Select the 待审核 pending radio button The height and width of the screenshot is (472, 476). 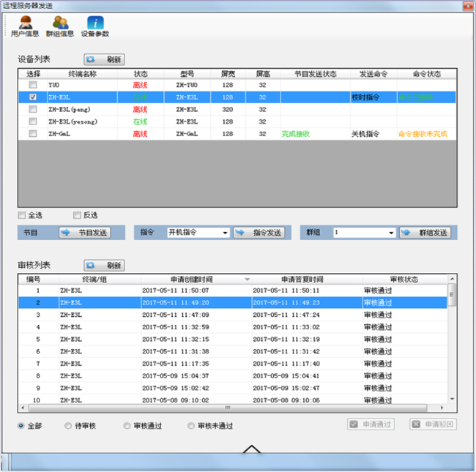[x=68, y=425]
